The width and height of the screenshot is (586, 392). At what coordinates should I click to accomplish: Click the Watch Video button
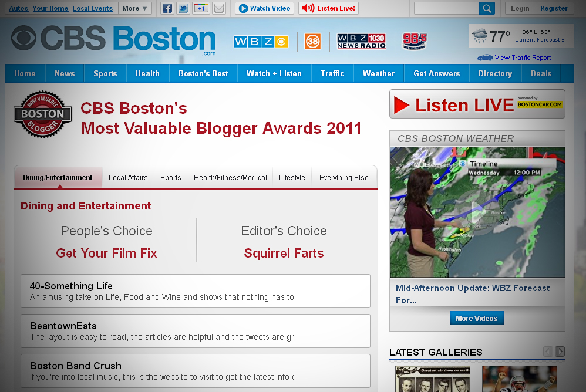click(265, 8)
